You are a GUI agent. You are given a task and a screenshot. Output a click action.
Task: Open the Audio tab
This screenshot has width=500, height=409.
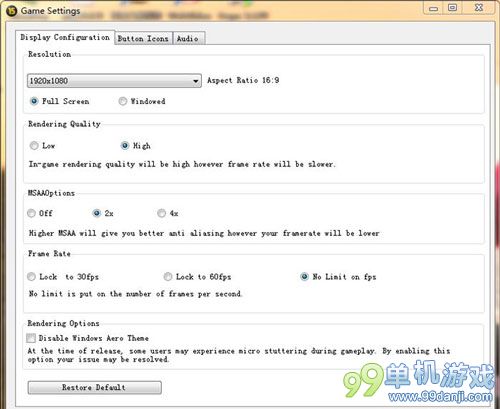click(188, 39)
